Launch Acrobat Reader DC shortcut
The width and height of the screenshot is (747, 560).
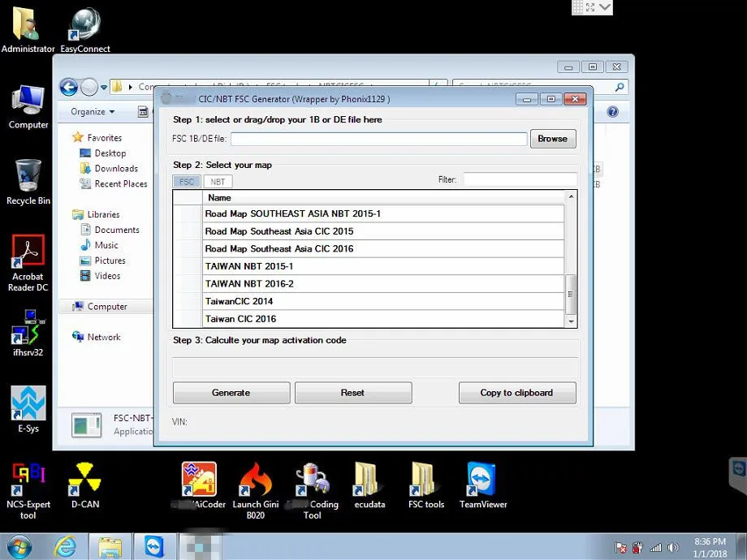28,263
